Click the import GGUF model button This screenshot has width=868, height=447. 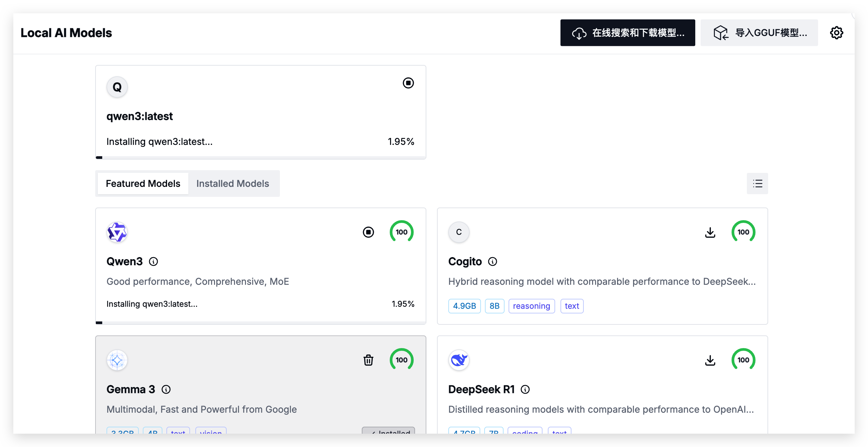[759, 33]
